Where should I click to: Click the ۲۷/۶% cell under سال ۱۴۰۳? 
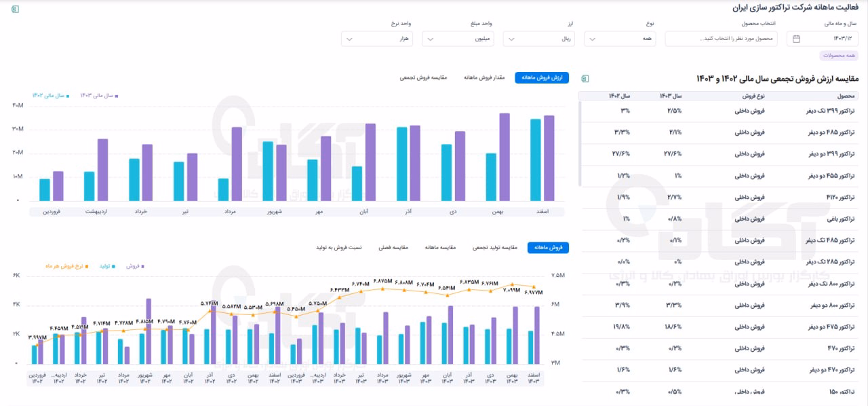tap(673, 154)
